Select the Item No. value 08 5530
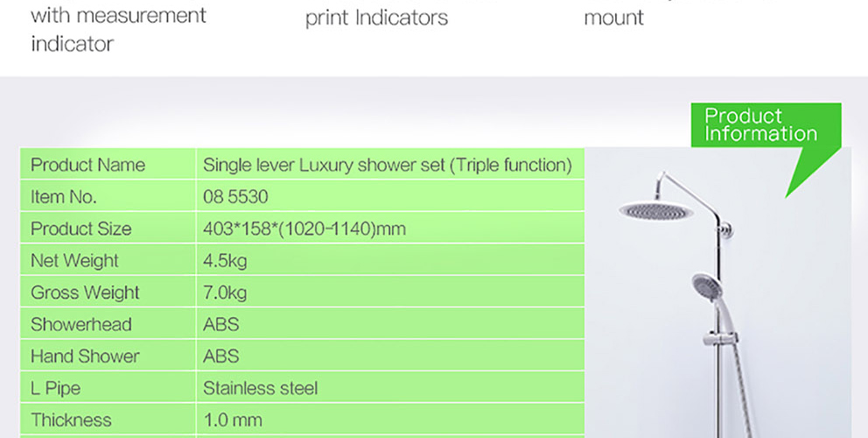The width and height of the screenshot is (868, 438). (x=235, y=197)
